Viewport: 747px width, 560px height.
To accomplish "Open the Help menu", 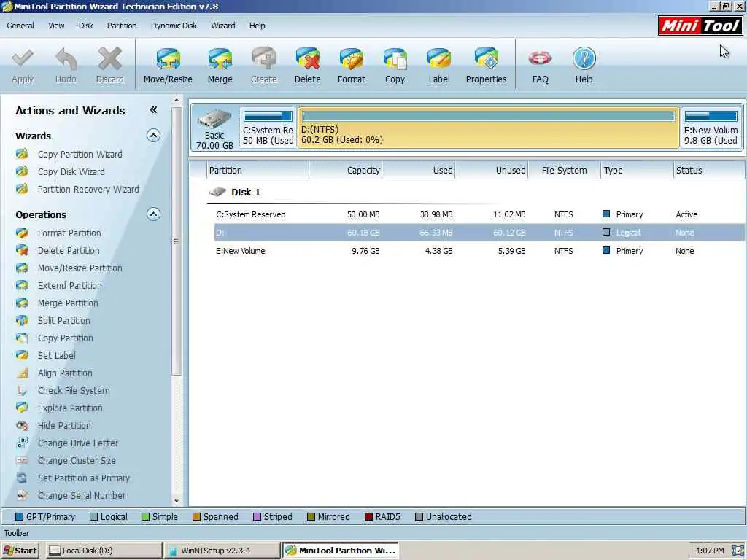I will 257,26.
